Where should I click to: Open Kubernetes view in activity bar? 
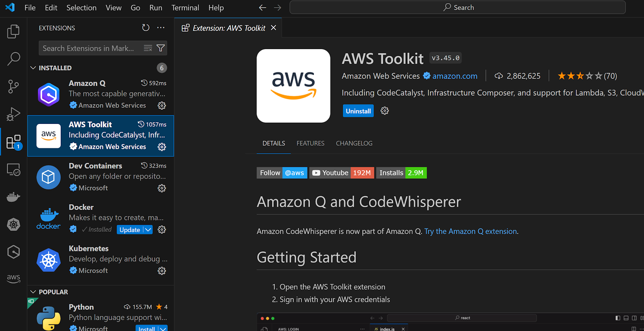pos(13,224)
